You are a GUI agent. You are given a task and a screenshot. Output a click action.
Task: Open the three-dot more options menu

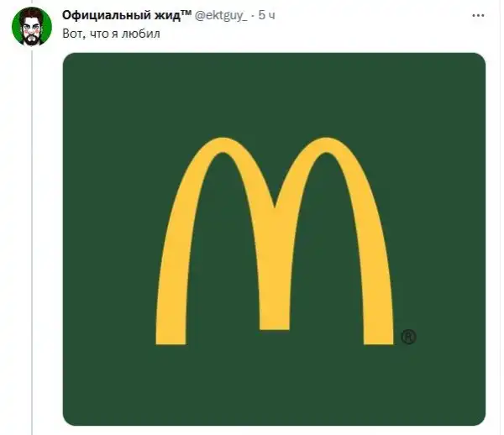[x=478, y=15]
